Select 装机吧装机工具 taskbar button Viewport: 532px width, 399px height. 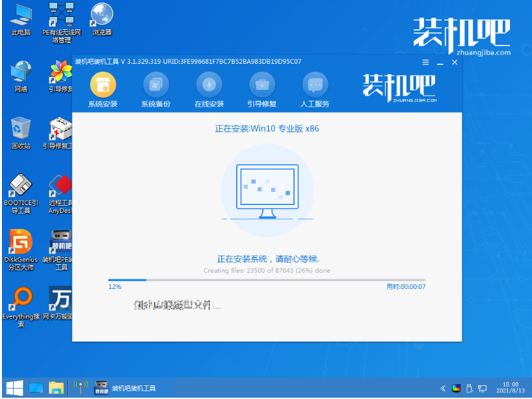(x=126, y=388)
